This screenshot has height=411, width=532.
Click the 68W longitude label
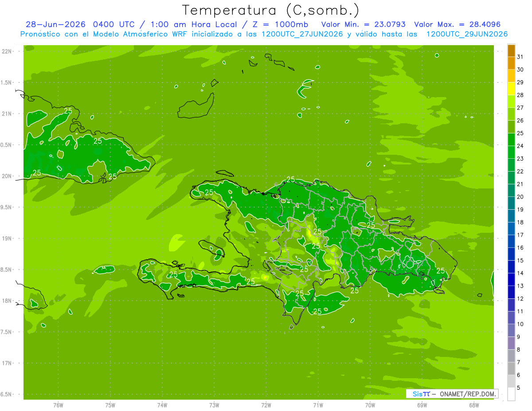[x=474, y=405]
